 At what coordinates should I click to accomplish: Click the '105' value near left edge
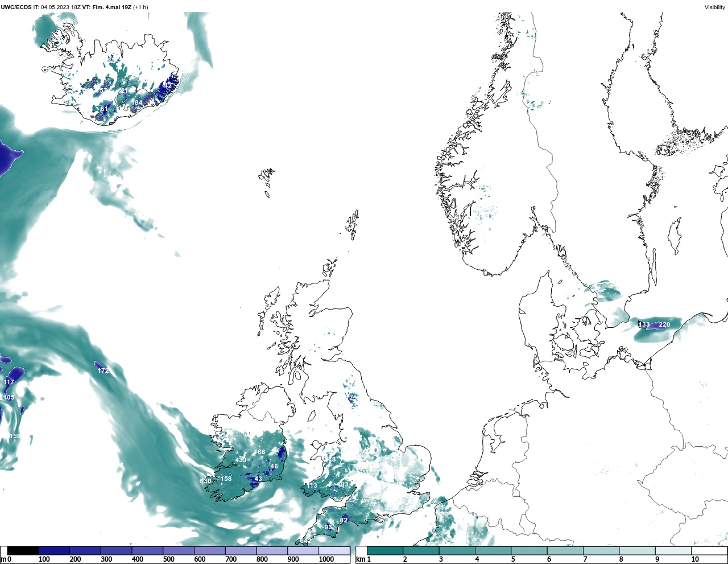point(9,397)
